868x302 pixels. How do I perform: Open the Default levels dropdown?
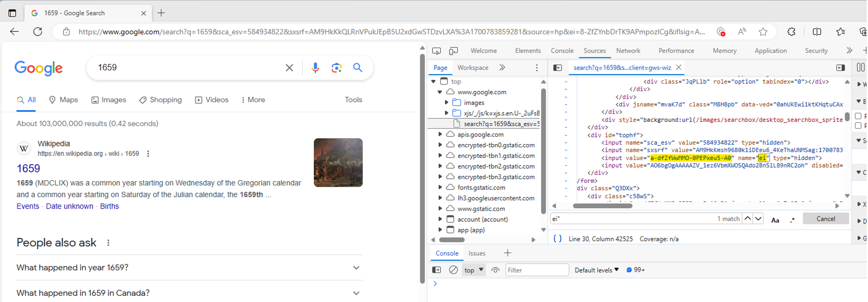pyautogui.click(x=596, y=270)
